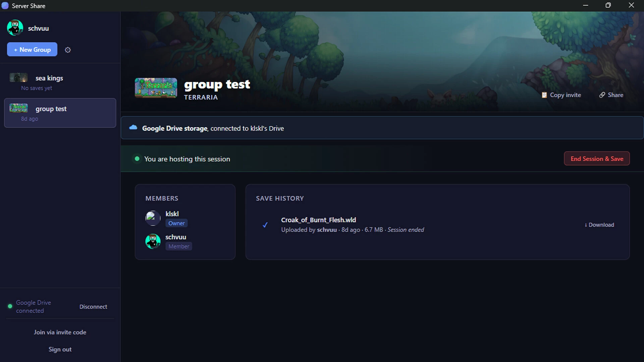Screen dimensions: 644x362
Task: Click the Member badge under schvuu
Action: click(x=179, y=246)
